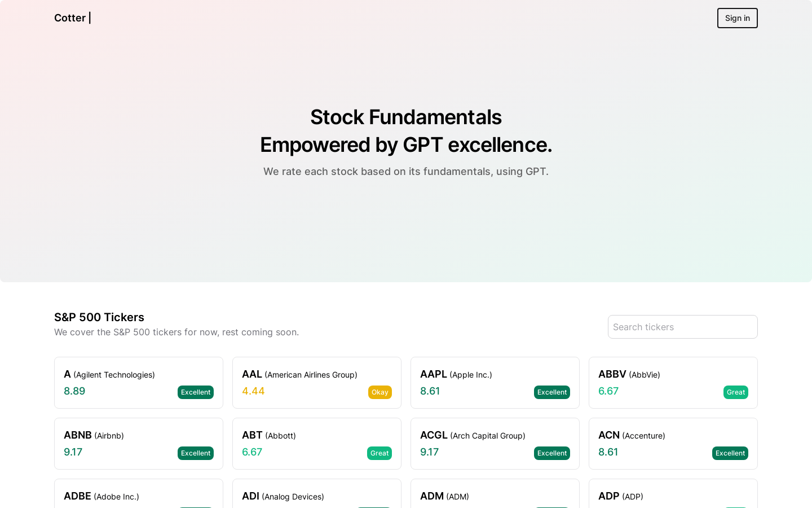Screen dimensions: 812x508
Task: Open the Arch Capital Group card
Action: (495, 443)
